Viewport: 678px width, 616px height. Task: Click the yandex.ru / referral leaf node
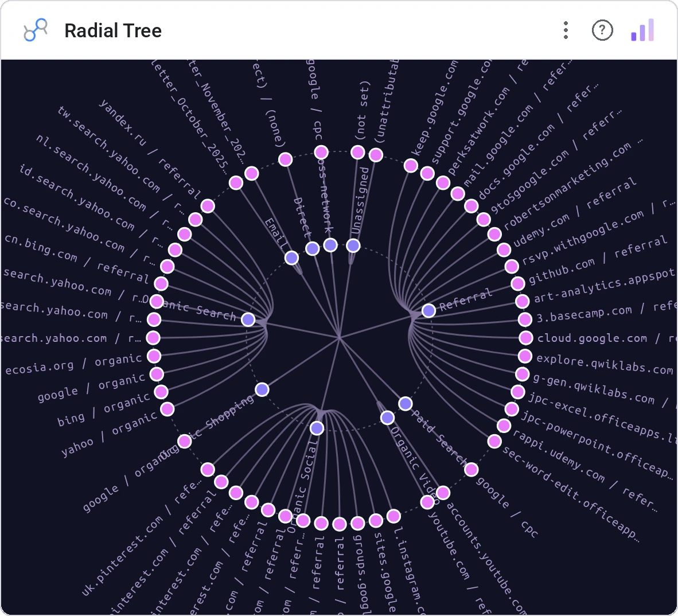(x=208, y=206)
